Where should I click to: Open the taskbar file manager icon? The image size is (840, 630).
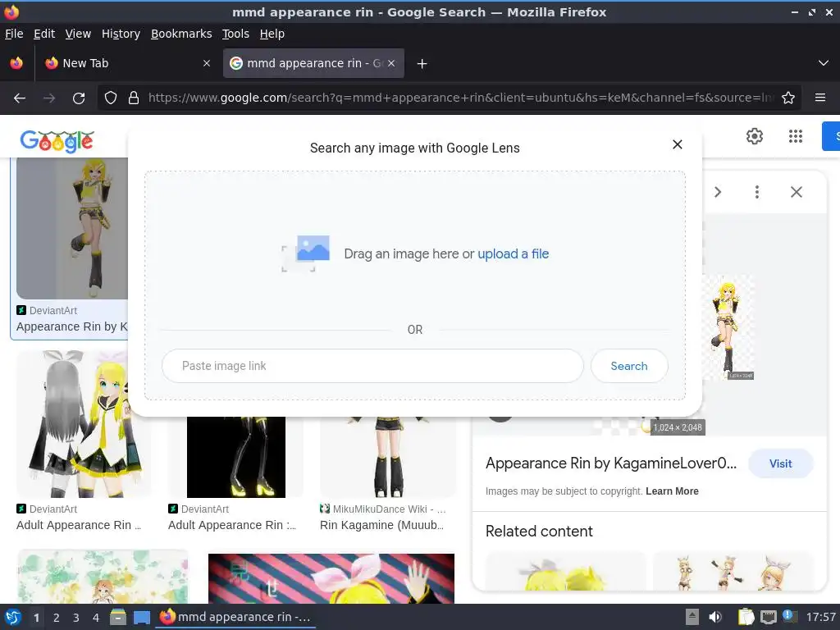point(118,617)
